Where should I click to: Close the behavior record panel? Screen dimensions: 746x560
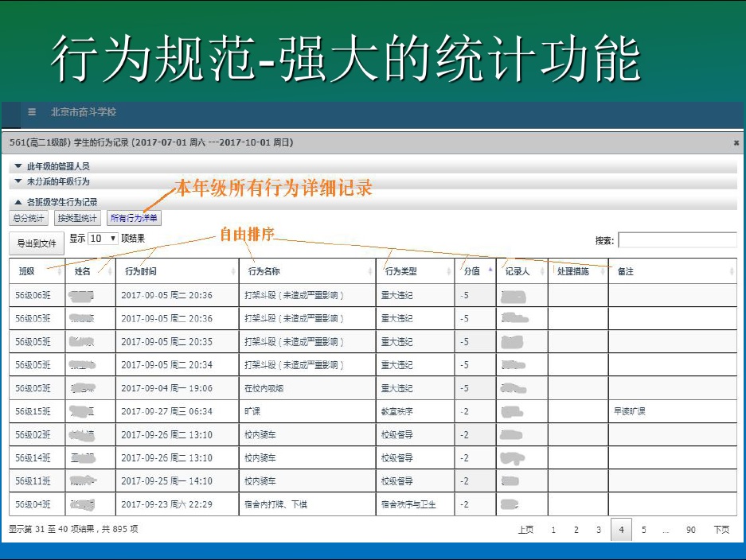[736, 142]
